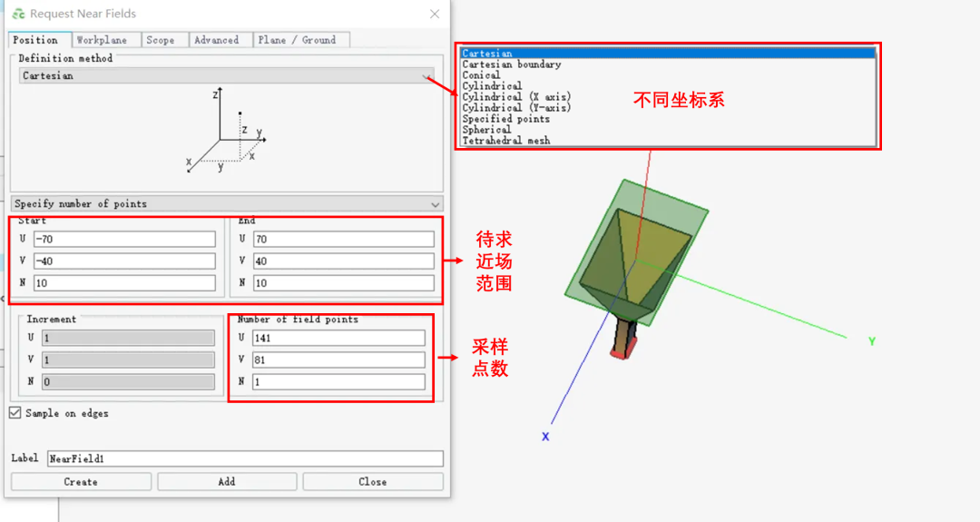This screenshot has width=980, height=522.
Task: Select the Number of field points U field
Action: [x=338, y=338]
